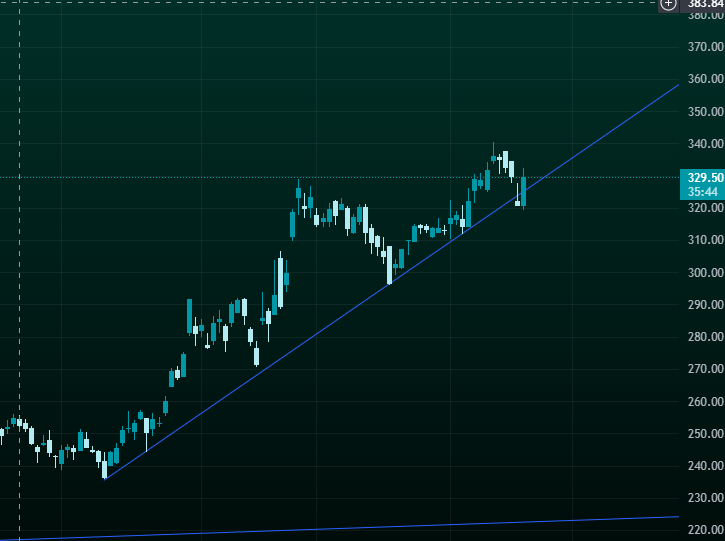Click the 320.00 price axis label
This screenshot has width=725, height=541.
[x=706, y=208]
